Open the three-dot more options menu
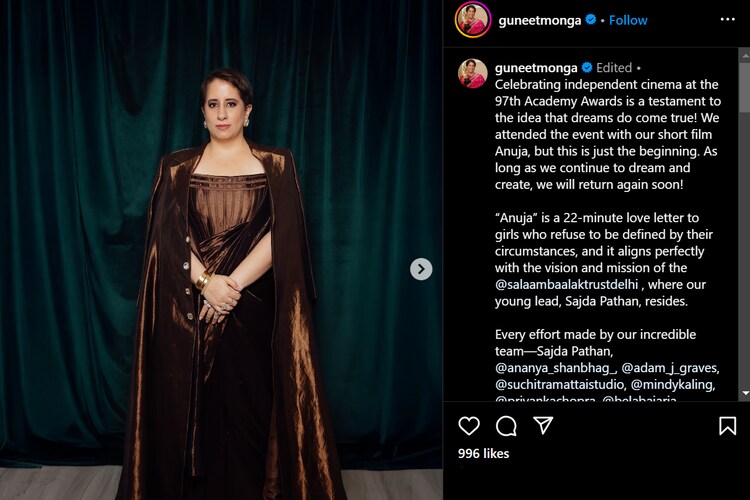The image size is (750, 500). point(728,19)
